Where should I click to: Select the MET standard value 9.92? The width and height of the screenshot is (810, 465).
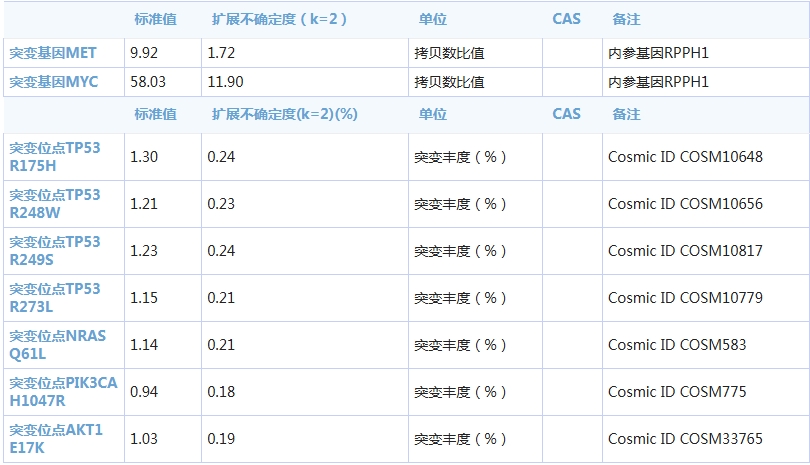144,53
